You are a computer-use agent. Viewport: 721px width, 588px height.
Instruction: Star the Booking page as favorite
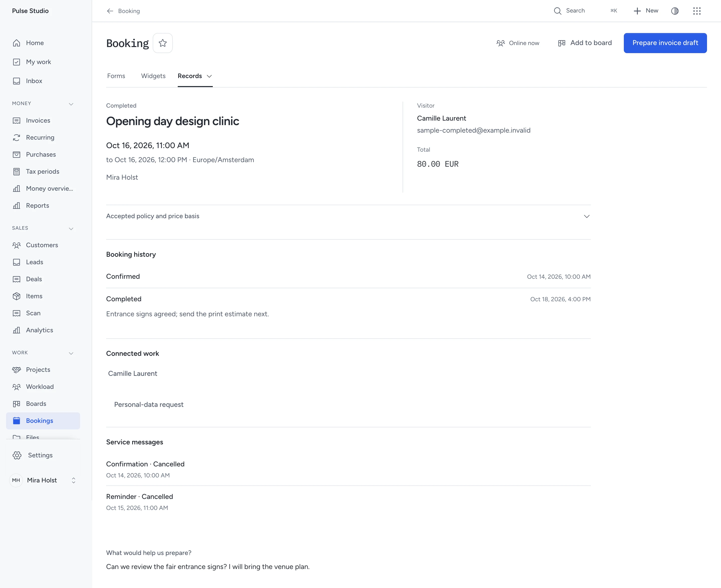[x=163, y=43]
